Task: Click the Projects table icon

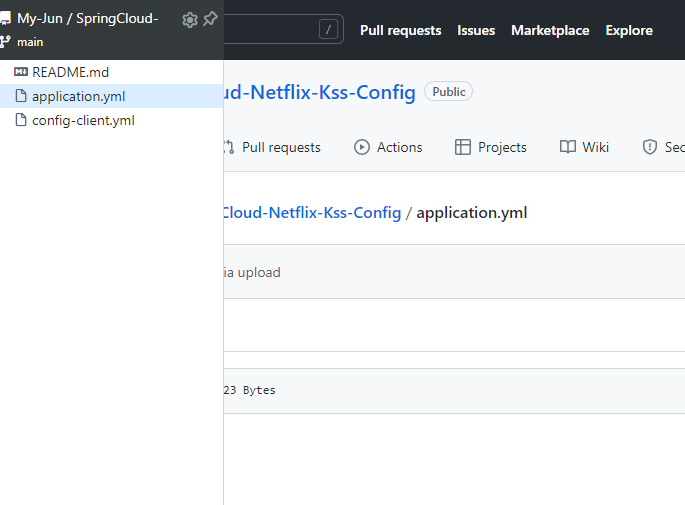Action: (x=463, y=147)
